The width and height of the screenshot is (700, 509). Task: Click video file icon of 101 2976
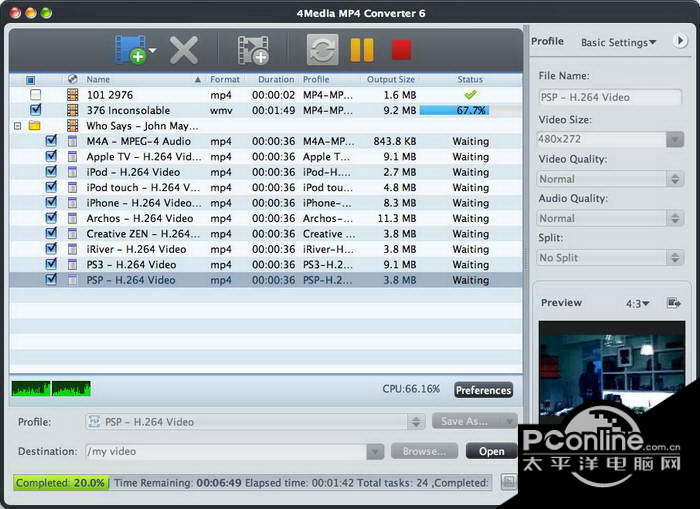pos(72,95)
